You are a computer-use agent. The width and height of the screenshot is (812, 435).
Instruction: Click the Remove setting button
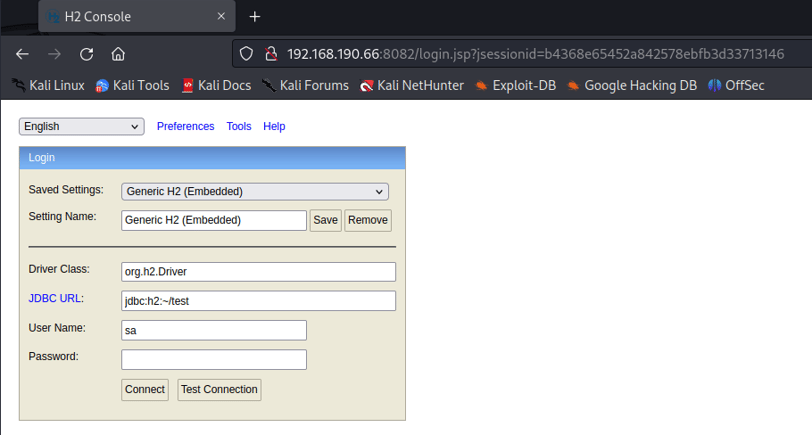tap(368, 220)
